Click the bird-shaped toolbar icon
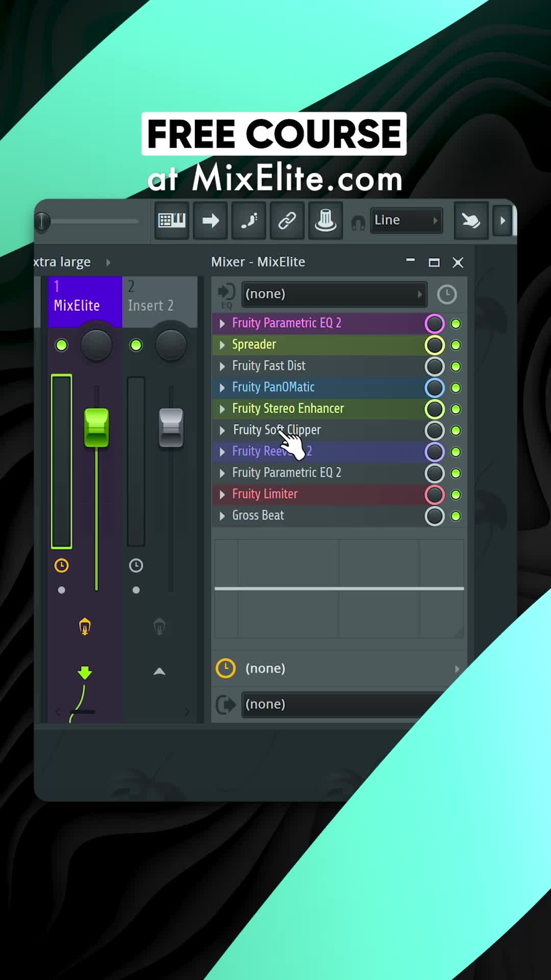The width and height of the screenshot is (551, 980). [471, 220]
